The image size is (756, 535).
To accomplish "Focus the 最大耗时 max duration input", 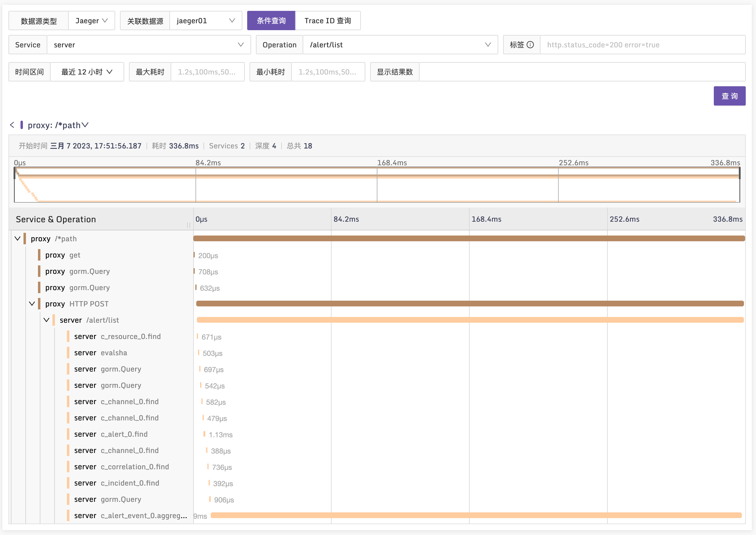I will (x=207, y=72).
